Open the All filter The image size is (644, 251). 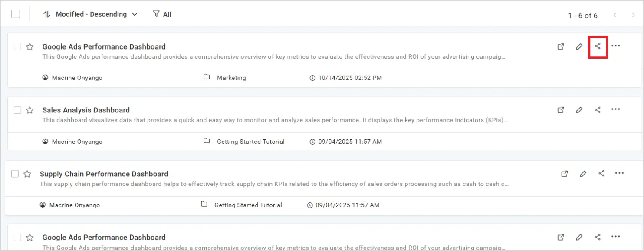click(x=162, y=14)
